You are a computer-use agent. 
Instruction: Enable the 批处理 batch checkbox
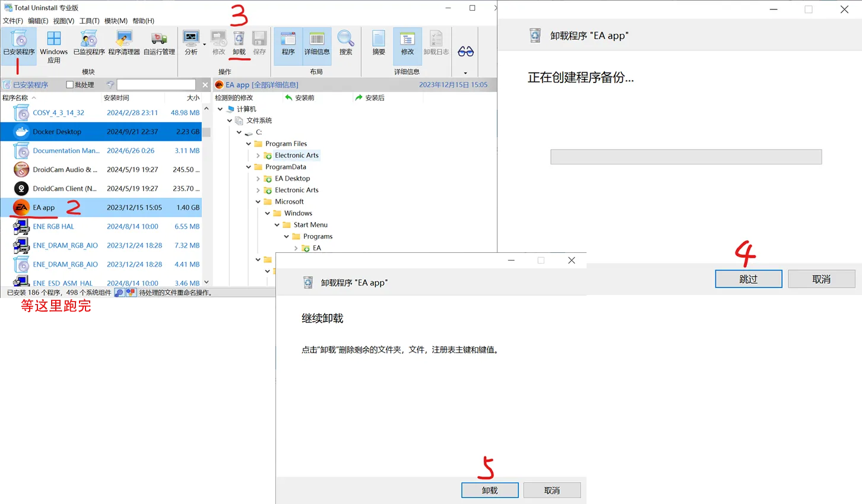point(69,85)
